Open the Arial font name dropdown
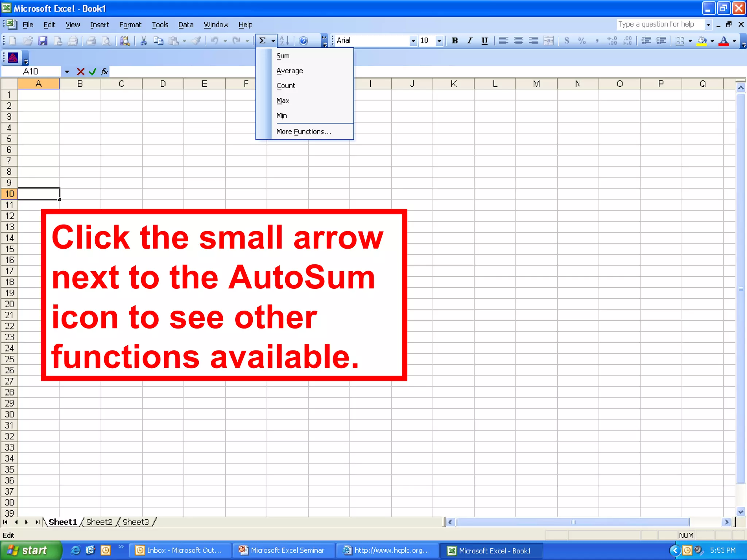The height and width of the screenshot is (560, 747). point(413,41)
